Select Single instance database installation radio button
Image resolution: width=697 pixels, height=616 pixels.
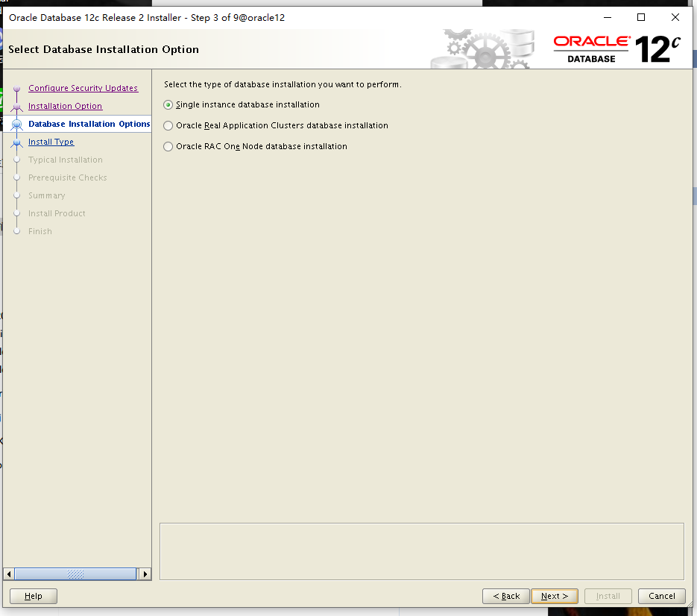[x=168, y=105]
